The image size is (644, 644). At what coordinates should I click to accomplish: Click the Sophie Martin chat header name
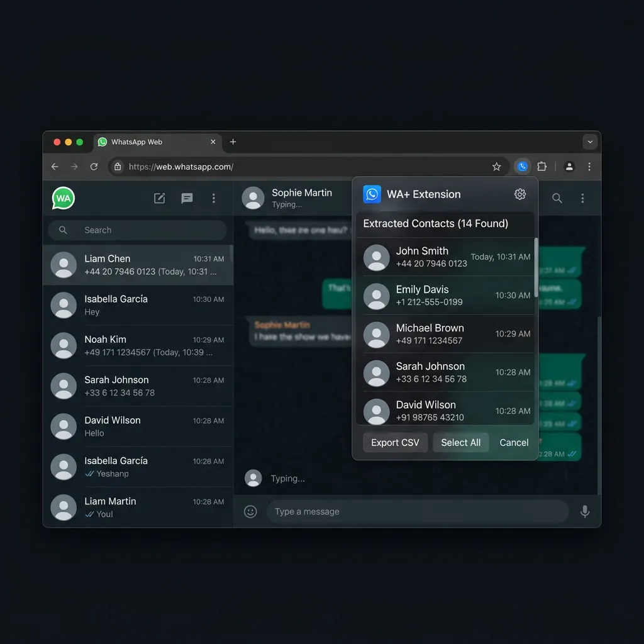click(x=302, y=192)
